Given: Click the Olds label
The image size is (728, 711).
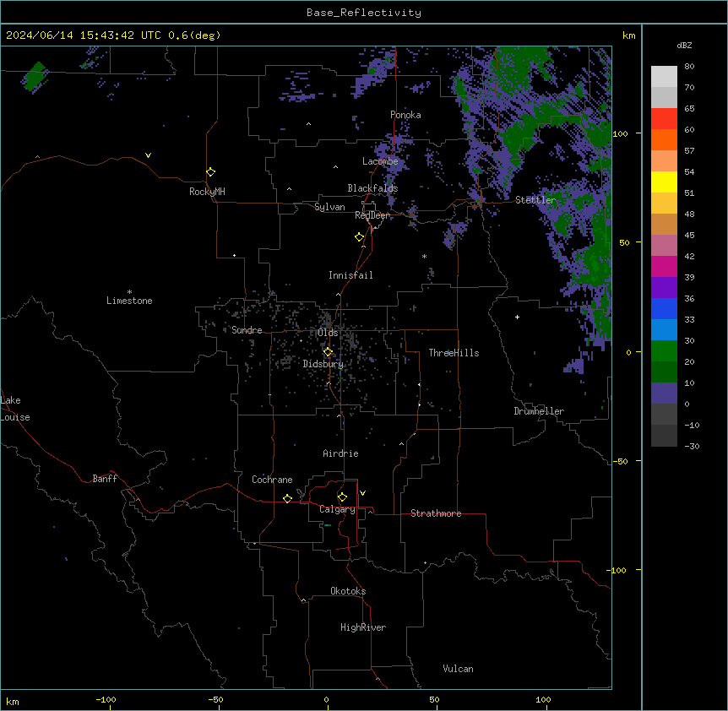Looking at the screenshot, I should tap(328, 333).
